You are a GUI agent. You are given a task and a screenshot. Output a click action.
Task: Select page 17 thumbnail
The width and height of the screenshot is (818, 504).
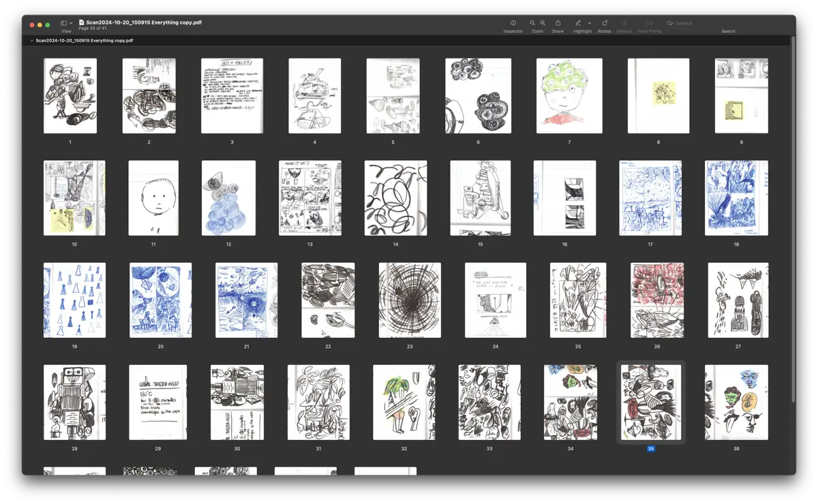click(x=650, y=198)
